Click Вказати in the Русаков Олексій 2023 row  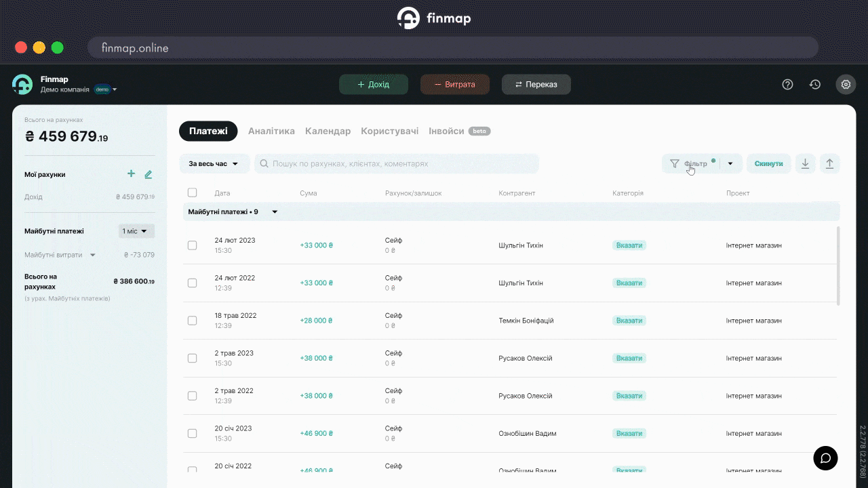click(629, 358)
